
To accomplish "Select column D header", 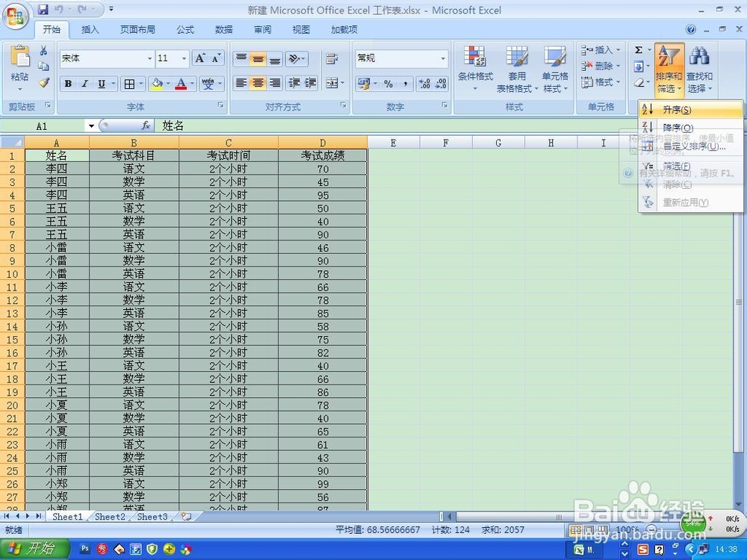I will coord(323,143).
